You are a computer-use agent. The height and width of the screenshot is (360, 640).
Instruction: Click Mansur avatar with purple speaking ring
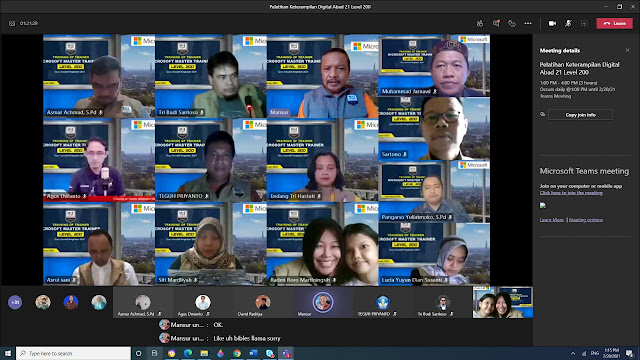point(322,302)
